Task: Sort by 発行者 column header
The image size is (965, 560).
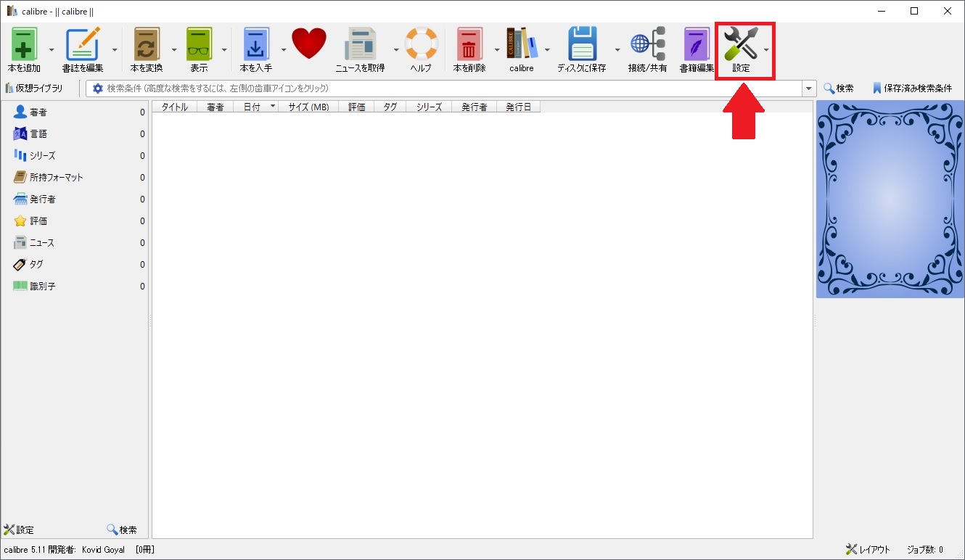Action: [474, 107]
